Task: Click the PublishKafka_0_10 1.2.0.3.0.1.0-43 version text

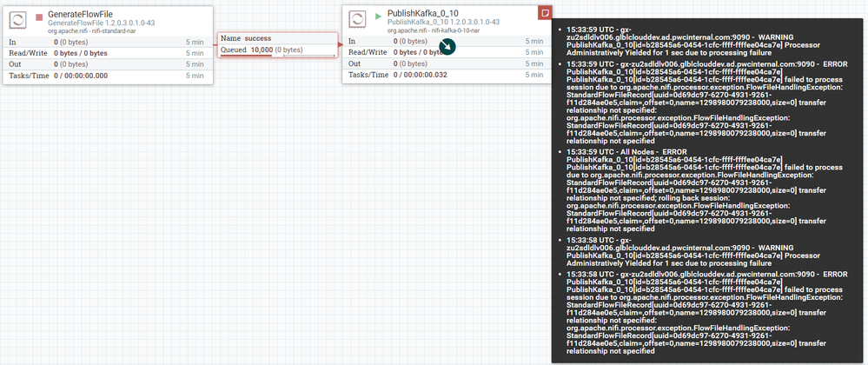Action: coord(443,22)
